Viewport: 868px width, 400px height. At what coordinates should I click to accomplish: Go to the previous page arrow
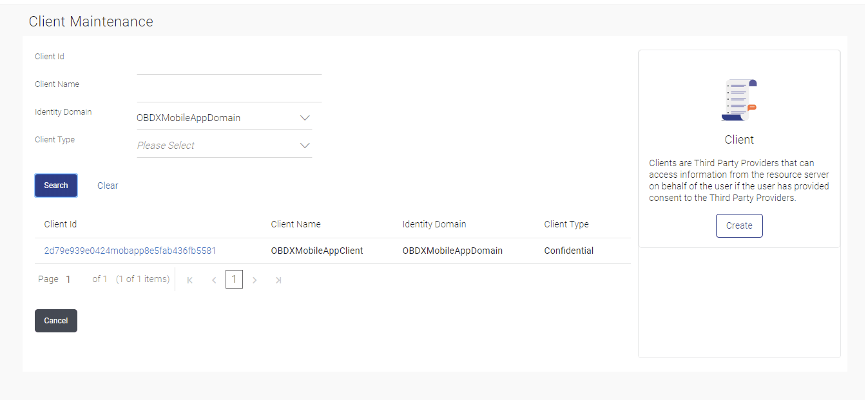coord(214,280)
